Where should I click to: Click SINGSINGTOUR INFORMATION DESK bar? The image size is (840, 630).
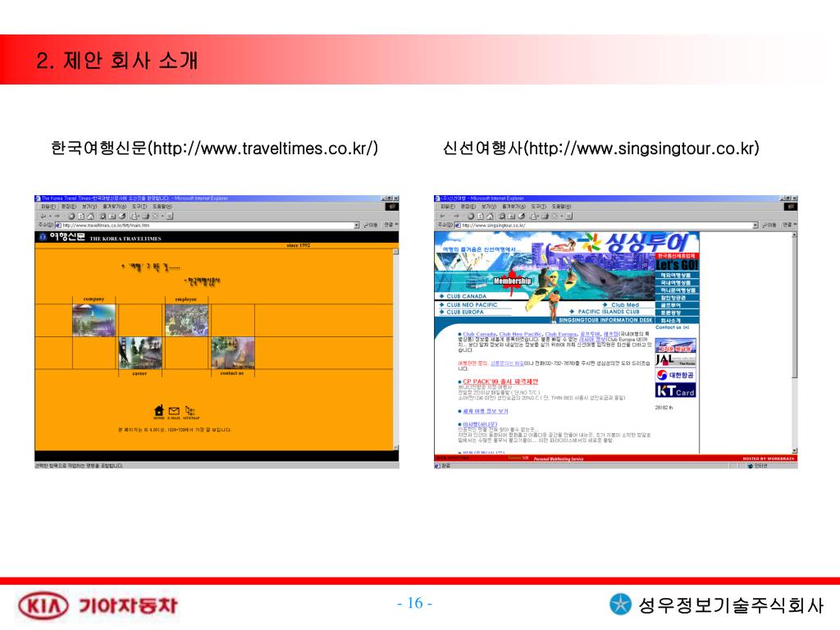point(605,320)
